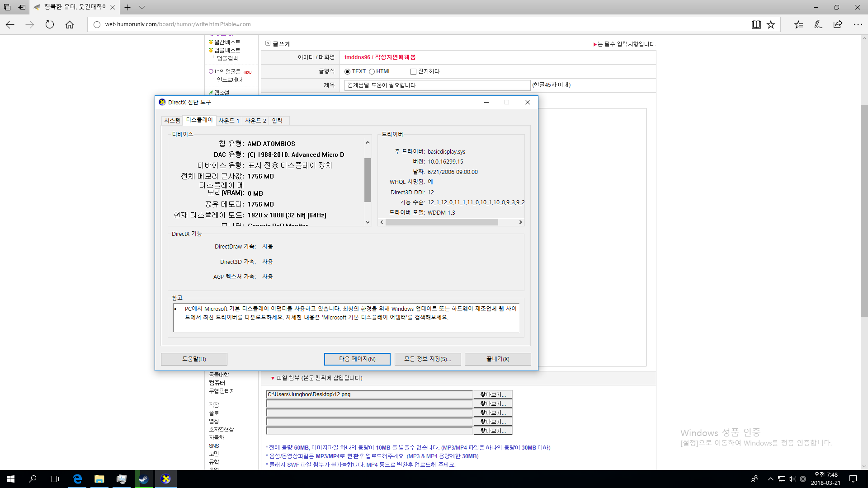Open the Action Center notification icon
Viewport: 868px width, 488px height.
pos(853,479)
